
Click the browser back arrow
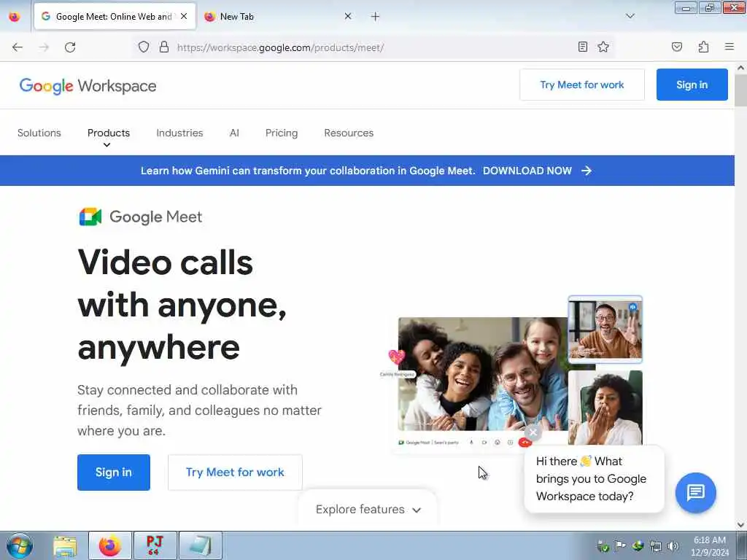(x=18, y=47)
